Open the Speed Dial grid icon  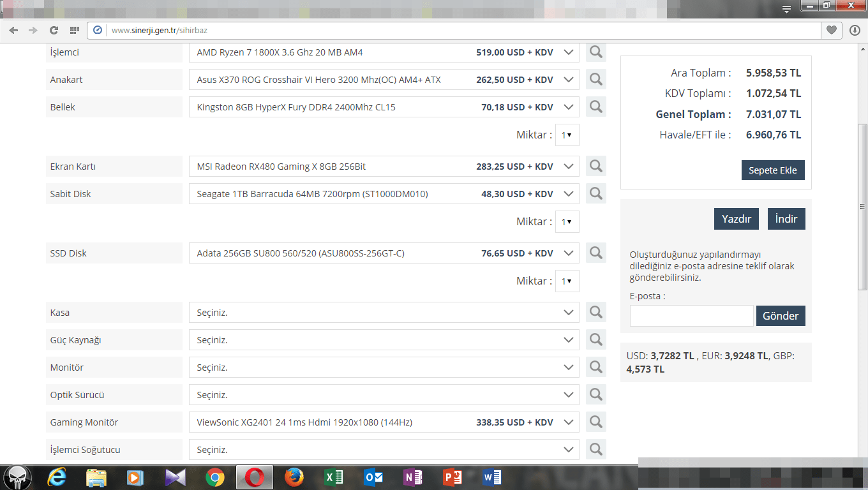[74, 30]
